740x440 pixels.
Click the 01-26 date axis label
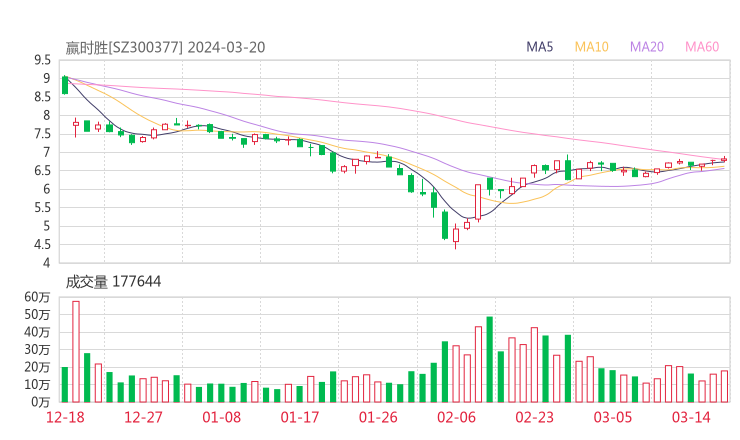pyautogui.click(x=378, y=417)
